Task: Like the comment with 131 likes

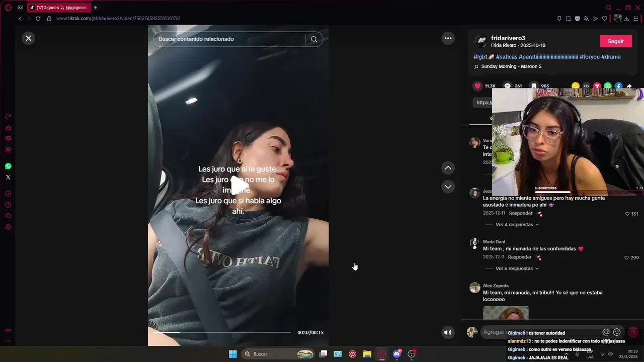Action: (x=627, y=214)
